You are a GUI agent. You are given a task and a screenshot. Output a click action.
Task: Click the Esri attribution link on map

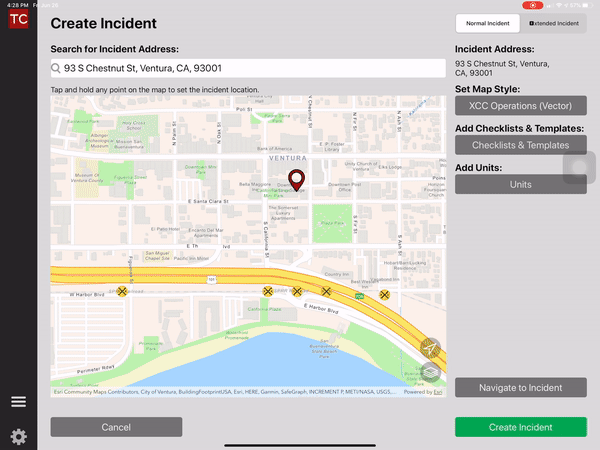(x=438, y=392)
